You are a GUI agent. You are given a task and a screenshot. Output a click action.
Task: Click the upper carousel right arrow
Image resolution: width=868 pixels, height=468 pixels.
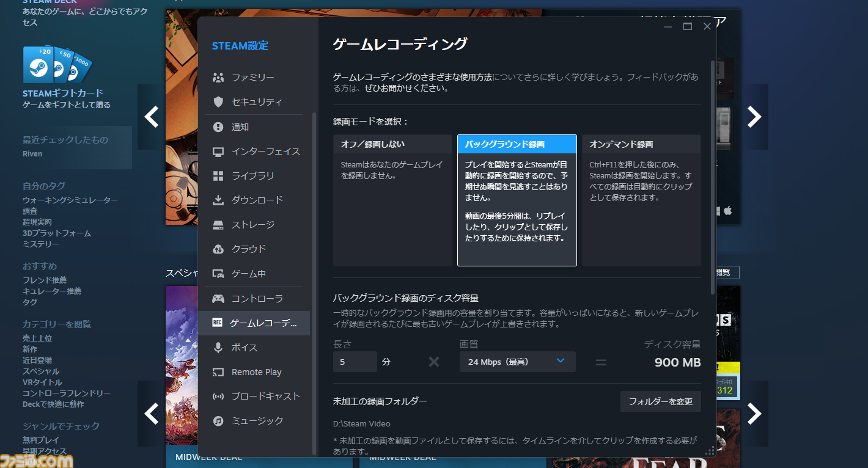point(755,117)
